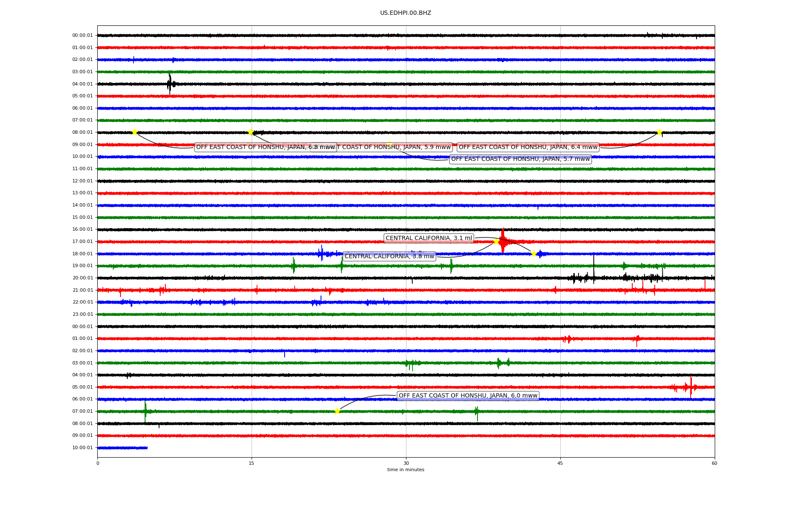
Task: Click the plot title US.EDHPI.00.BHZ
Action: point(406,13)
